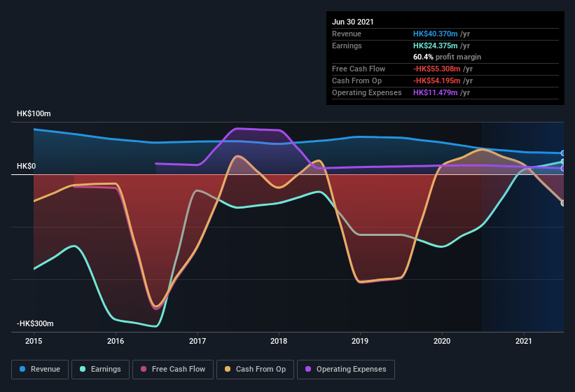Click the Revenue row label in the tooltip
Viewport: 575px width, 392px height.
(347, 34)
